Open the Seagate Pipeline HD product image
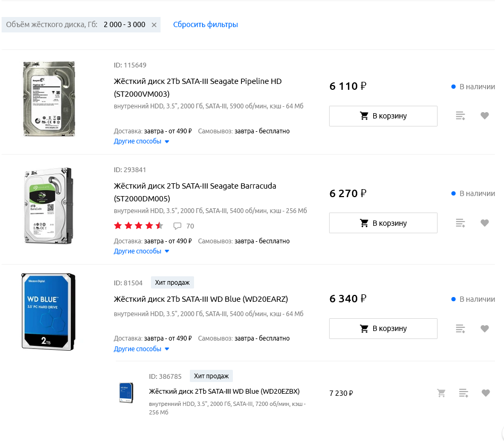This screenshot has height=441, width=504. click(49, 99)
